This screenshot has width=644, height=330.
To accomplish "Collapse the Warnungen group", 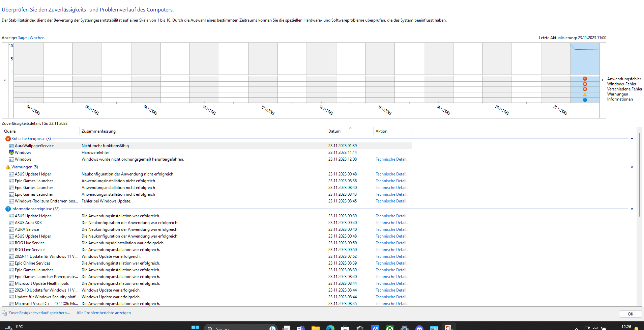I will click(632, 167).
